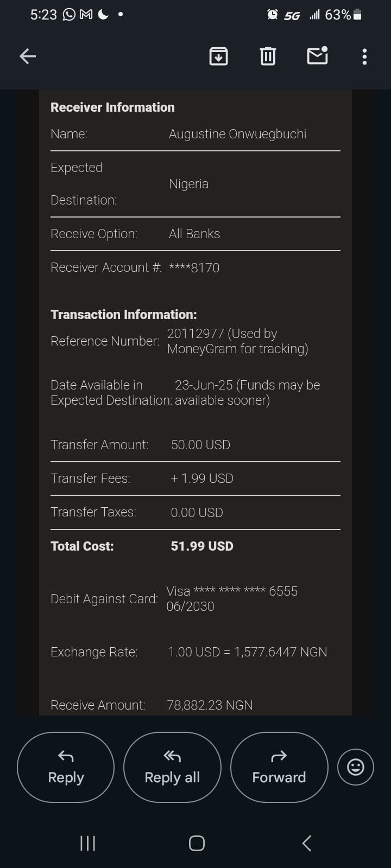Open recent apps from navigation bar

point(87,843)
